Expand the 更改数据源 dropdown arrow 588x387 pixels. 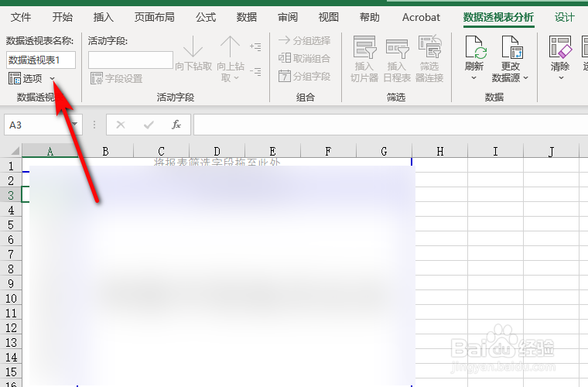point(525,78)
